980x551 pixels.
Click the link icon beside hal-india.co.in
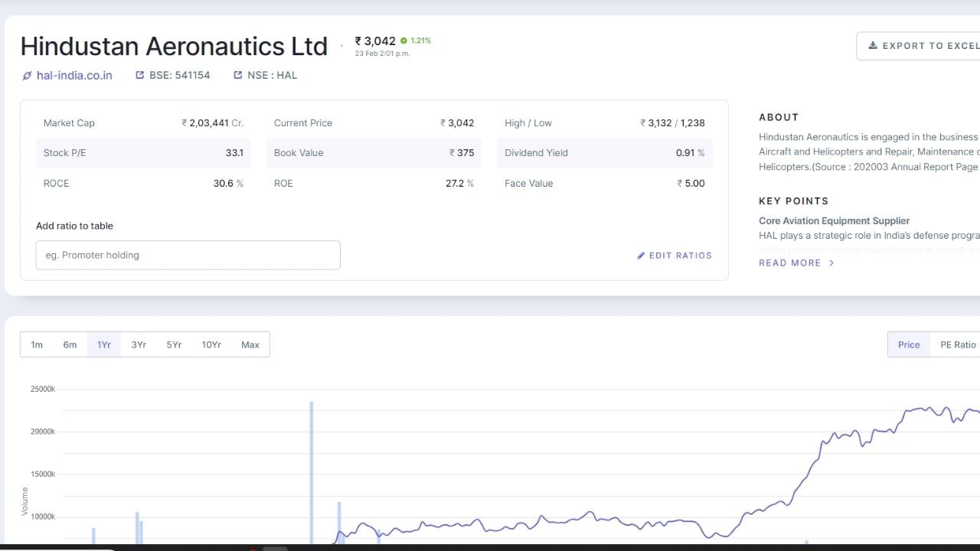27,76
